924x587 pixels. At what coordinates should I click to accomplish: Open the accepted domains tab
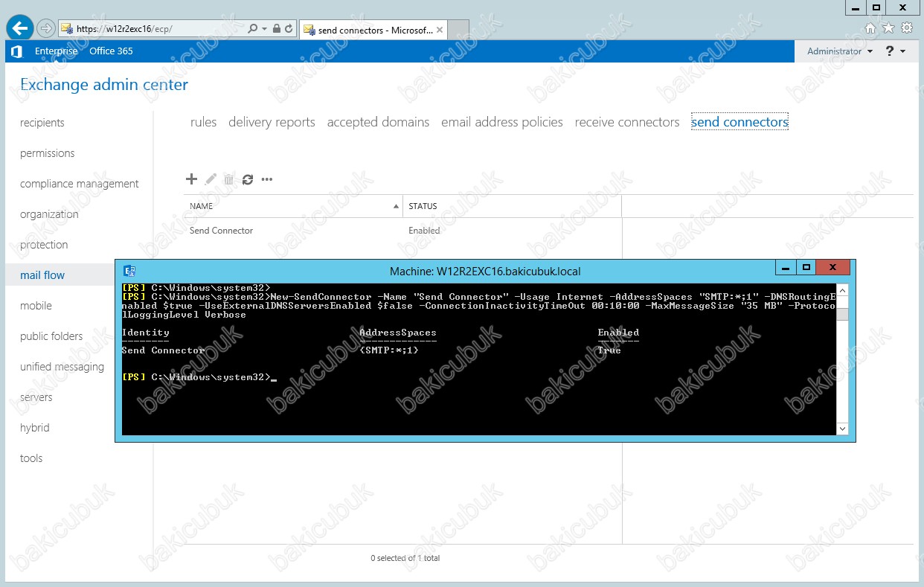(378, 122)
